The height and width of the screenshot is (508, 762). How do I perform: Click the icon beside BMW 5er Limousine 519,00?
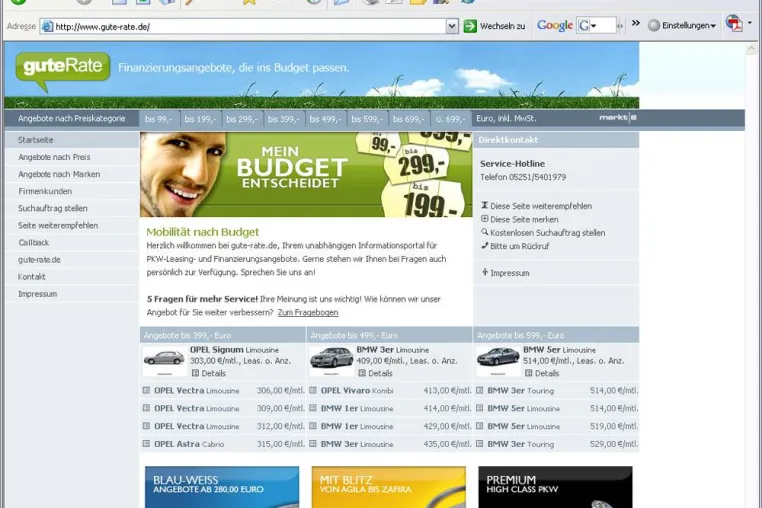pos(480,426)
